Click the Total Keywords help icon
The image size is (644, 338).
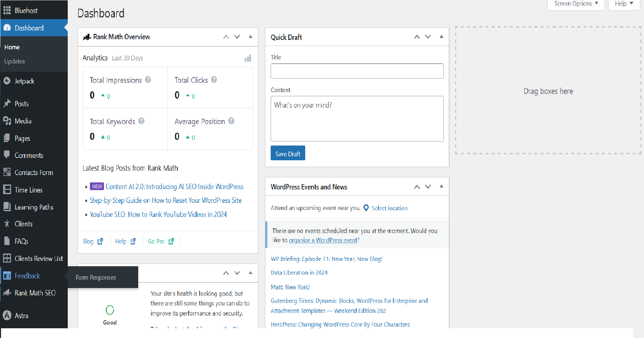141,121
